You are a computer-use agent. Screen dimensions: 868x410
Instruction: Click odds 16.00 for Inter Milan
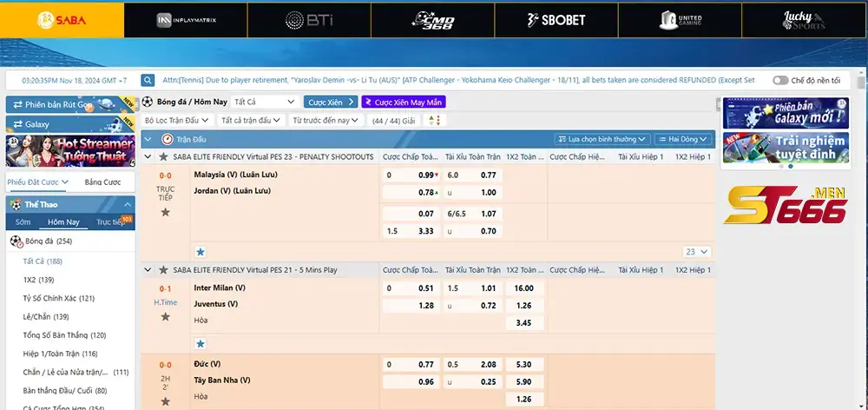tap(524, 288)
